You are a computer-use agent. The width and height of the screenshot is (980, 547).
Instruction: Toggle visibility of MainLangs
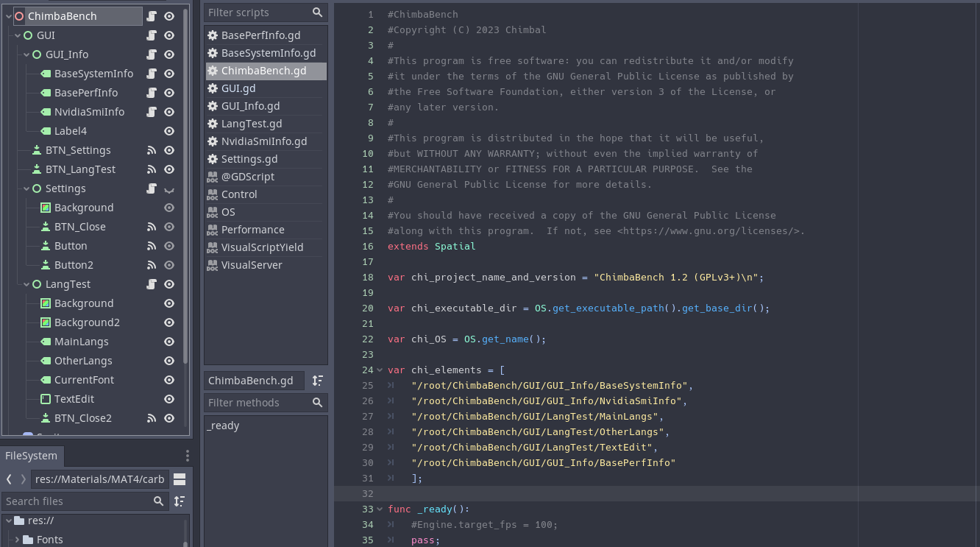click(x=169, y=342)
